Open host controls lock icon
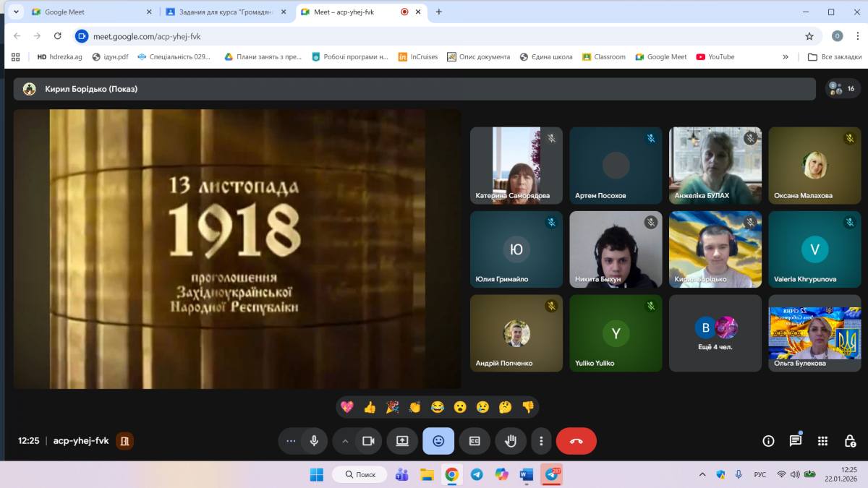The image size is (868, 488). pyautogui.click(x=850, y=441)
